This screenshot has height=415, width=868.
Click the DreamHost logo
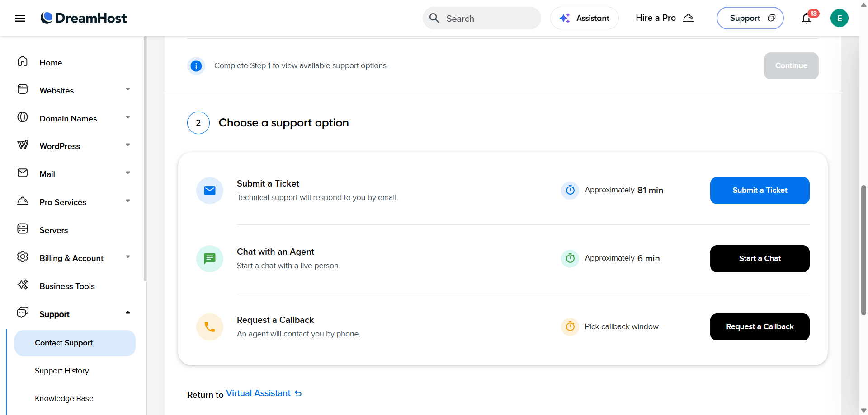coord(84,18)
